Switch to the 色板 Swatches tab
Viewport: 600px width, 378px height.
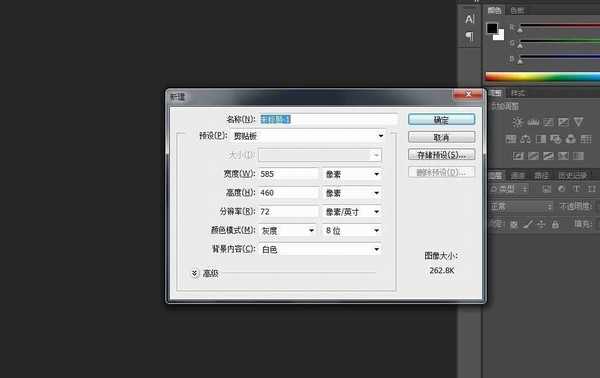[x=517, y=11]
